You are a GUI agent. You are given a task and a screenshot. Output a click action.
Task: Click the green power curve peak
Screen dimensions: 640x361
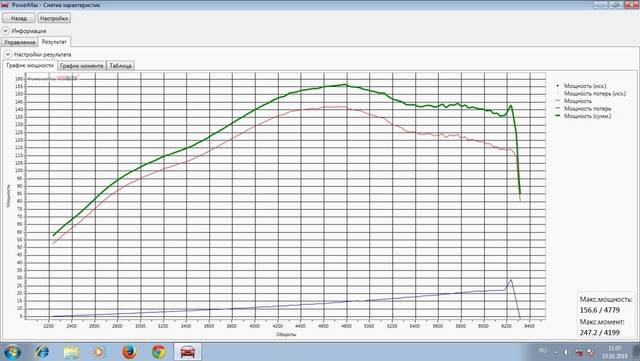345,85
